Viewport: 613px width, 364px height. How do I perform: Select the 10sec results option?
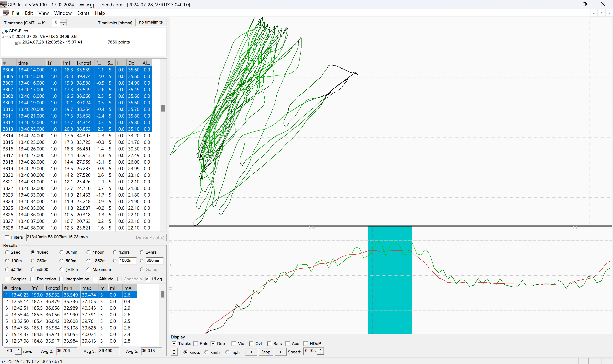click(x=33, y=252)
